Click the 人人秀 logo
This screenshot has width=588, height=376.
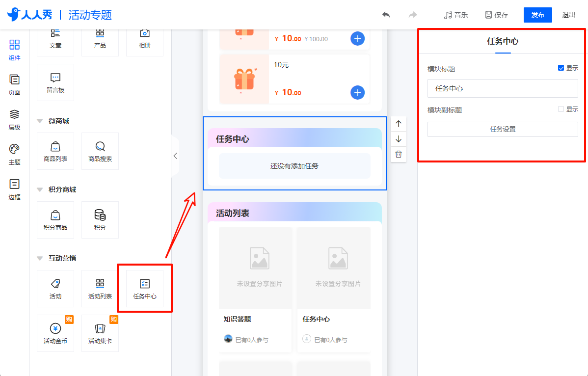tap(30, 15)
